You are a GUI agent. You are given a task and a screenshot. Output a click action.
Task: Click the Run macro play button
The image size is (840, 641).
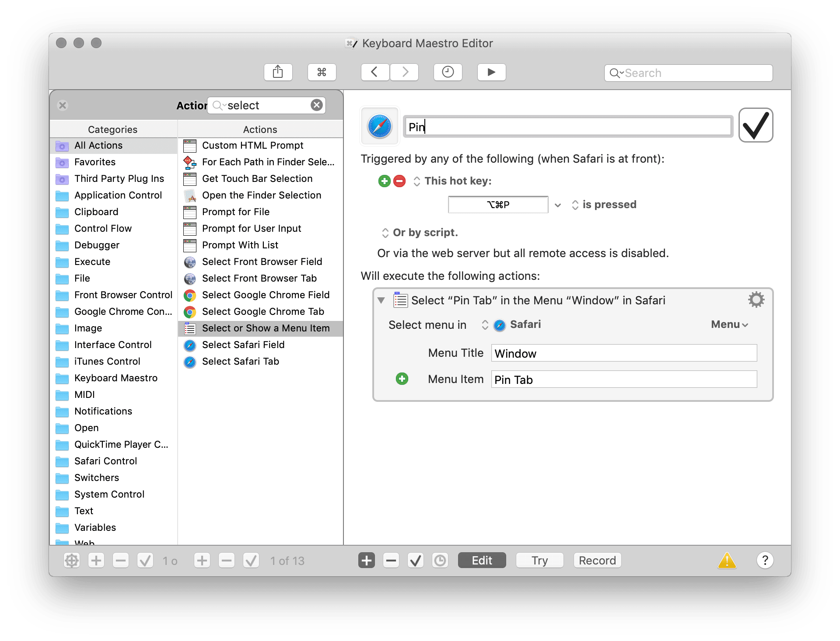tap(491, 72)
